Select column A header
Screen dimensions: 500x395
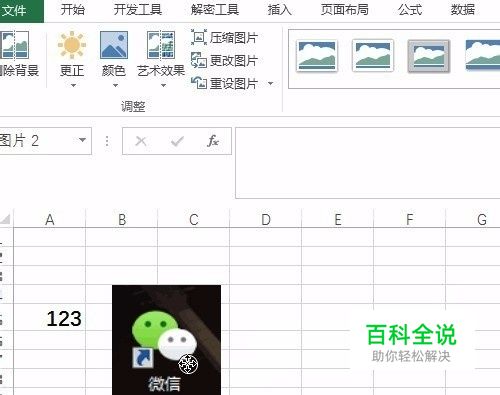click(50, 219)
